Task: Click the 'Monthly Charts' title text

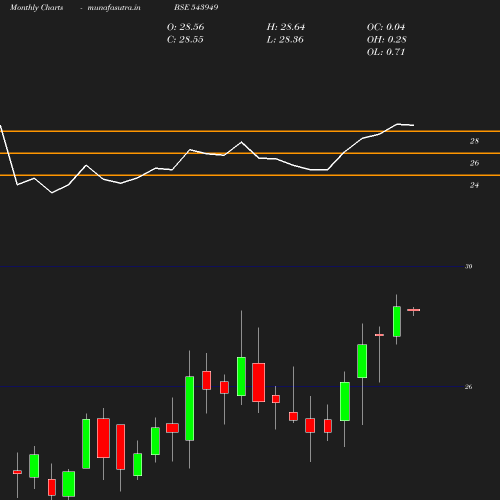Action: click(37, 7)
